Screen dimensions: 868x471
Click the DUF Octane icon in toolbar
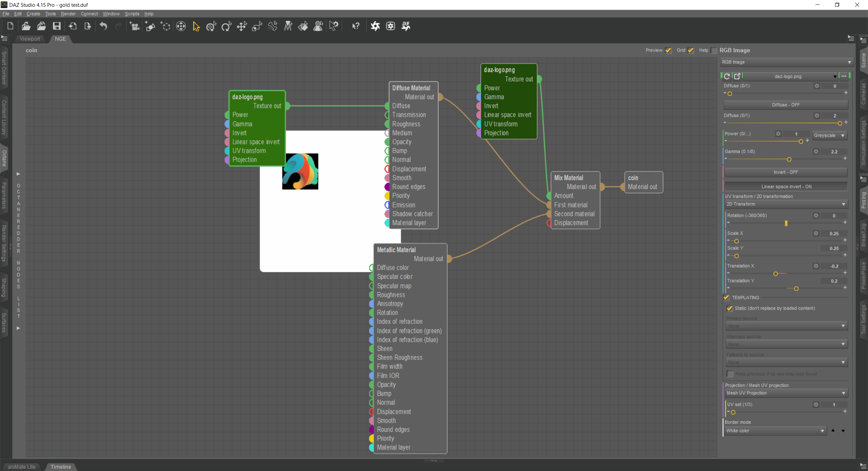[x=406, y=26]
